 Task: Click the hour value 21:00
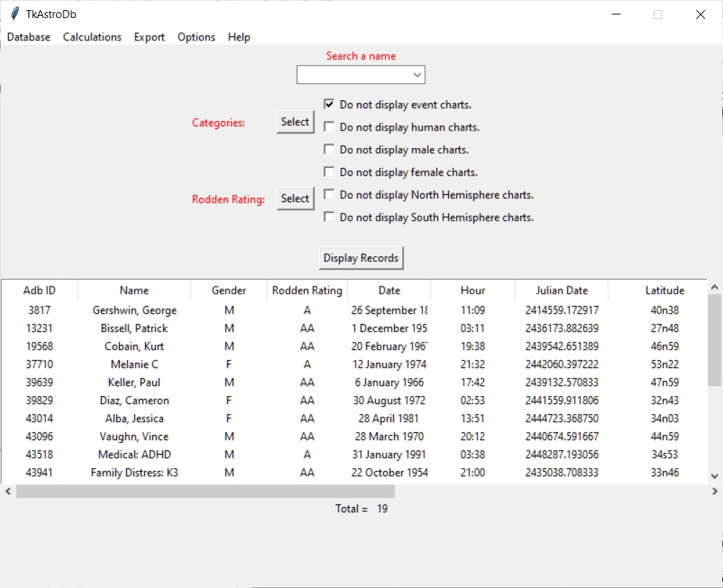pyautogui.click(x=473, y=472)
